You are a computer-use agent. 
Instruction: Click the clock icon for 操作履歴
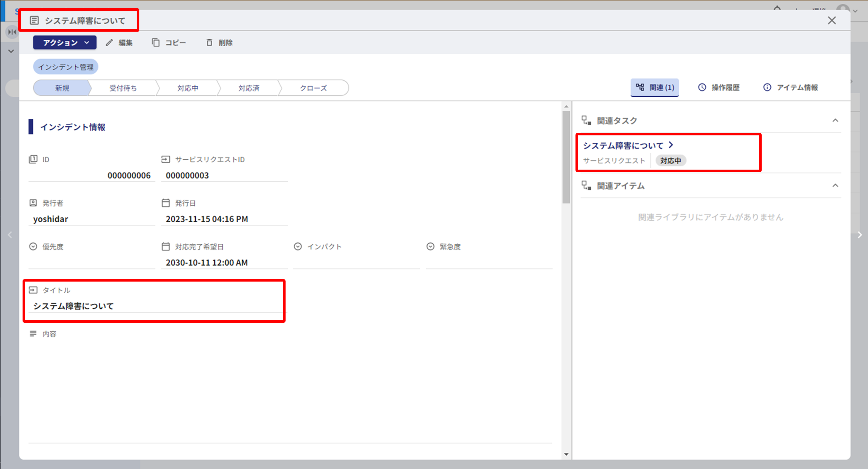tap(702, 87)
